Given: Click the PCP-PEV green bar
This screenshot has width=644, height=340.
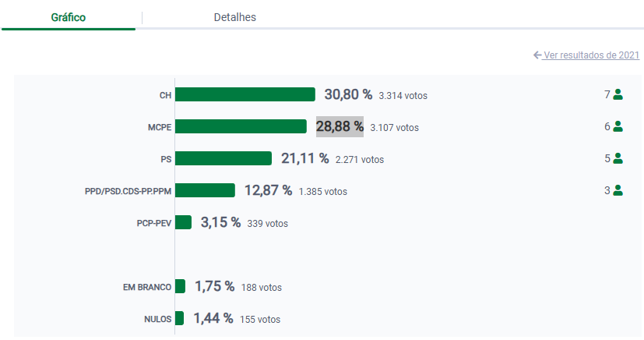Looking at the screenshot, I should click(x=183, y=222).
